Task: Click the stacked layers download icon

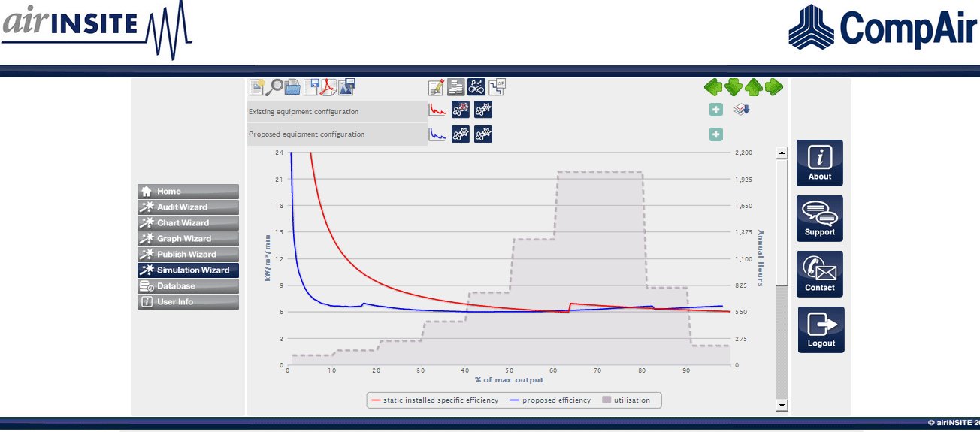Action: (x=742, y=110)
